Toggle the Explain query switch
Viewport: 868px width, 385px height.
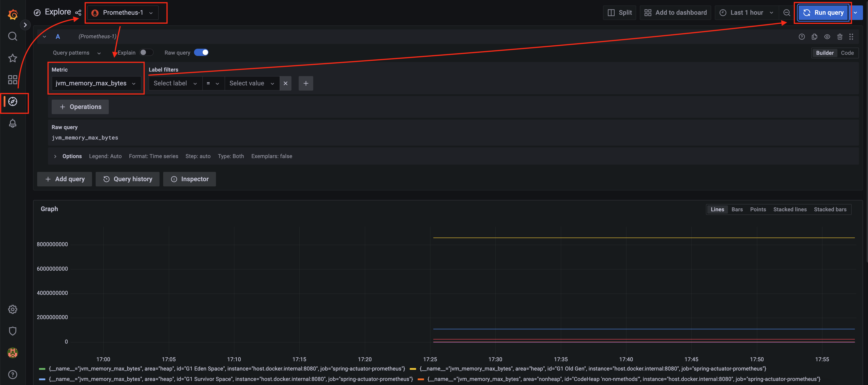tap(145, 53)
